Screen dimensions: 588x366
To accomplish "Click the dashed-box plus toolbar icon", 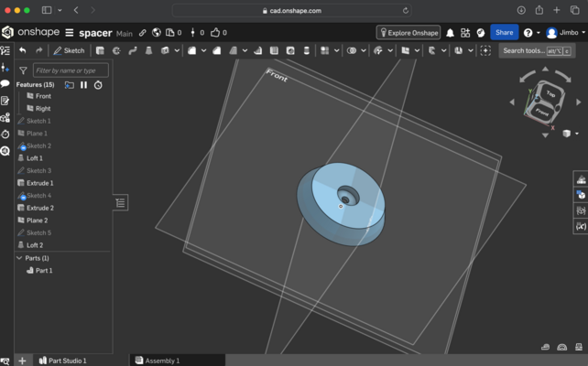I will click(x=485, y=50).
